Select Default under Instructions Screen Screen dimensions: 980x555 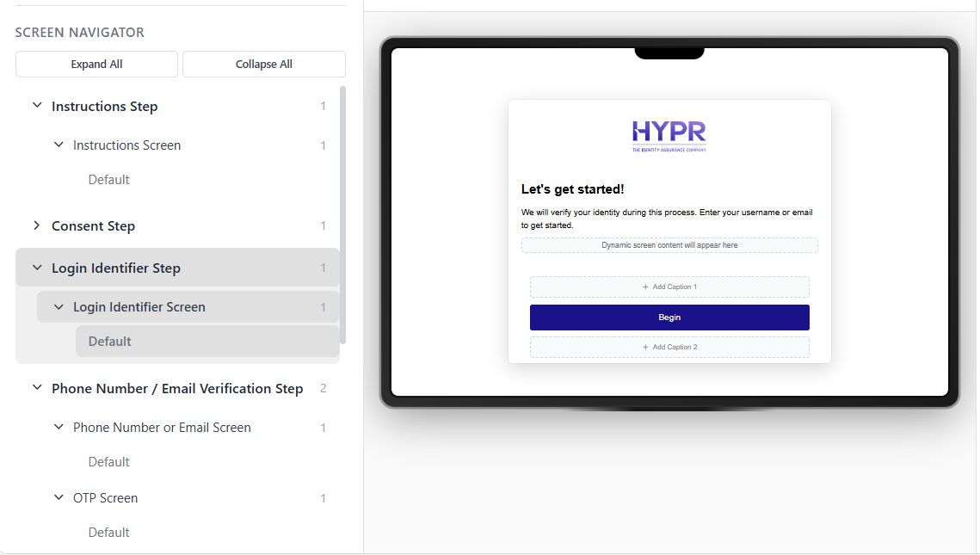coord(109,180)
